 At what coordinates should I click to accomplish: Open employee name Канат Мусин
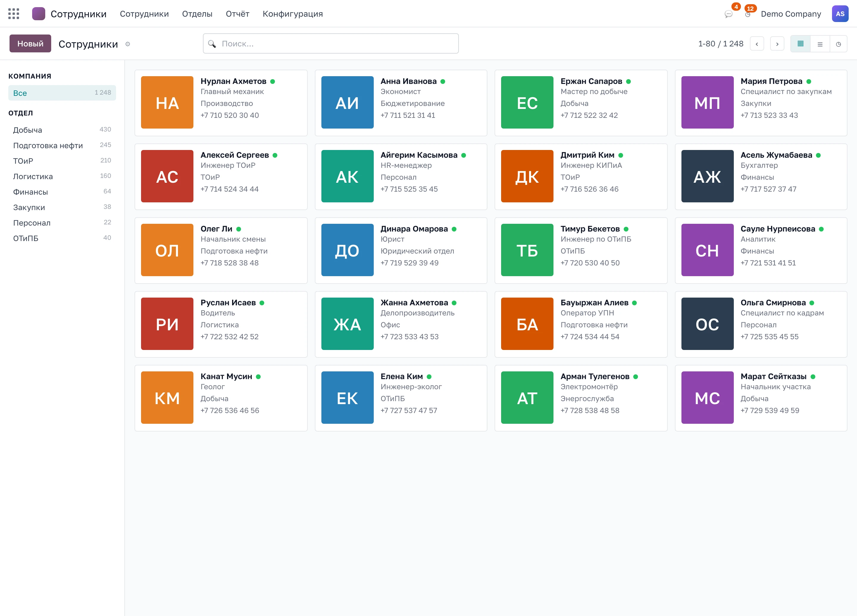tap(226, 376)
